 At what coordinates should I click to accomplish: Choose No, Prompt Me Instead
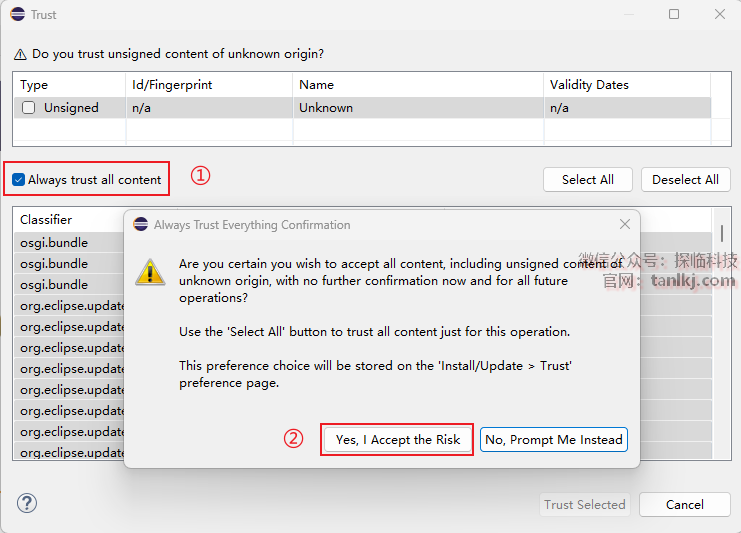(554, 440)
